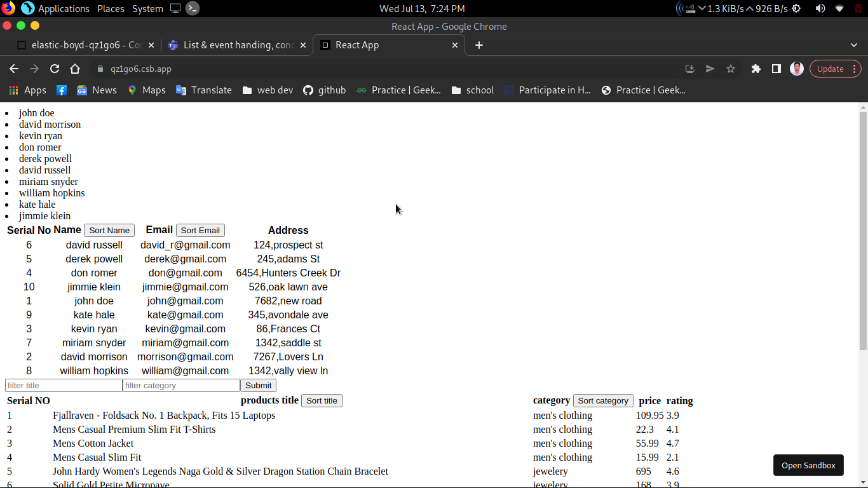Switch to the elastic-boyd-qz1go6 tab
868x488 pixels.
[86, 45]
